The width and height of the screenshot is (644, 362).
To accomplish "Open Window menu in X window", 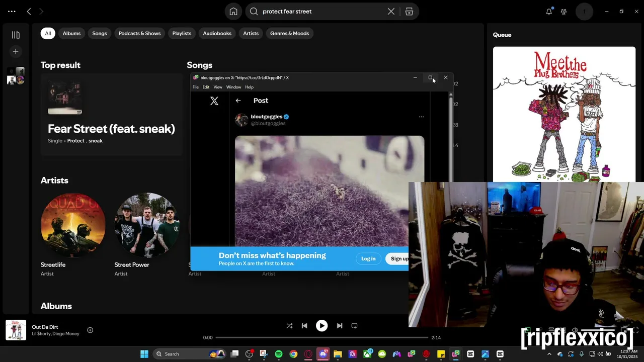I will (233, 87).
